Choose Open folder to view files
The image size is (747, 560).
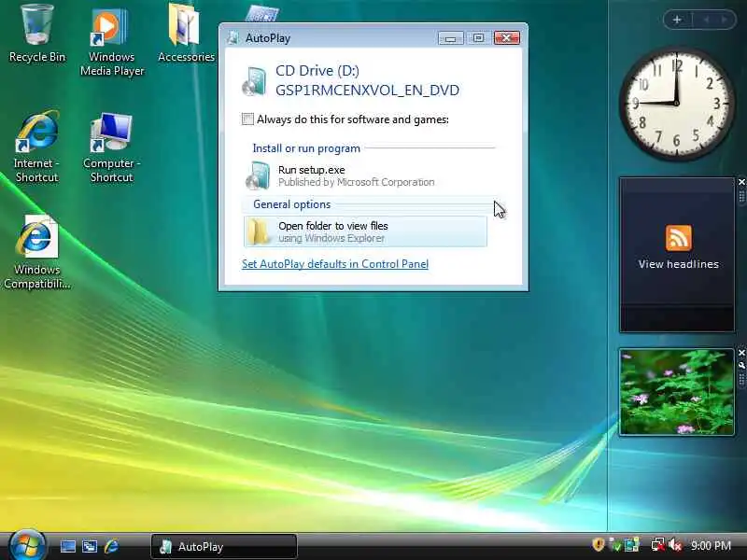(x=366, y=231)
